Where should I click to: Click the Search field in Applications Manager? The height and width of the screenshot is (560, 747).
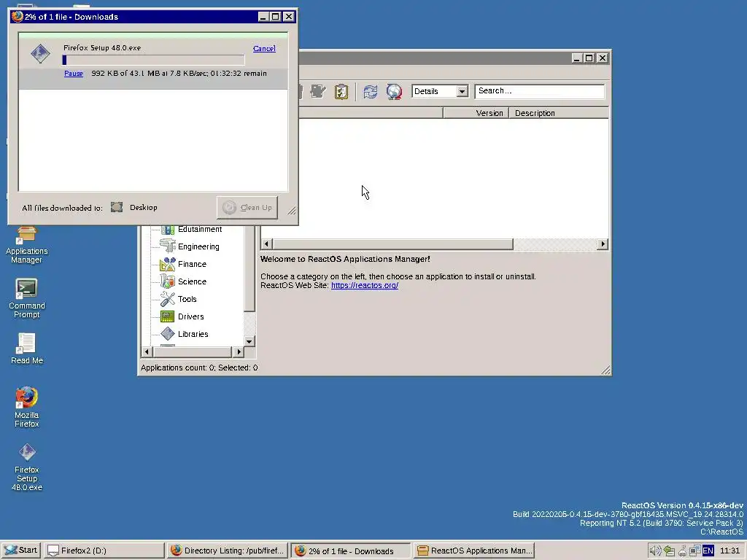click(539, 91)
